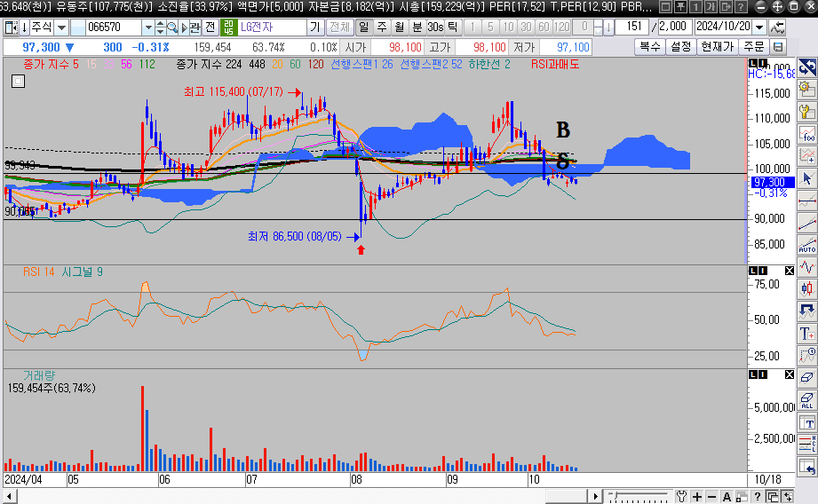Toggle the 틱 (tick) period button
Screen dimensions: 818x504
pyautogui.click(x=452, y=28)
